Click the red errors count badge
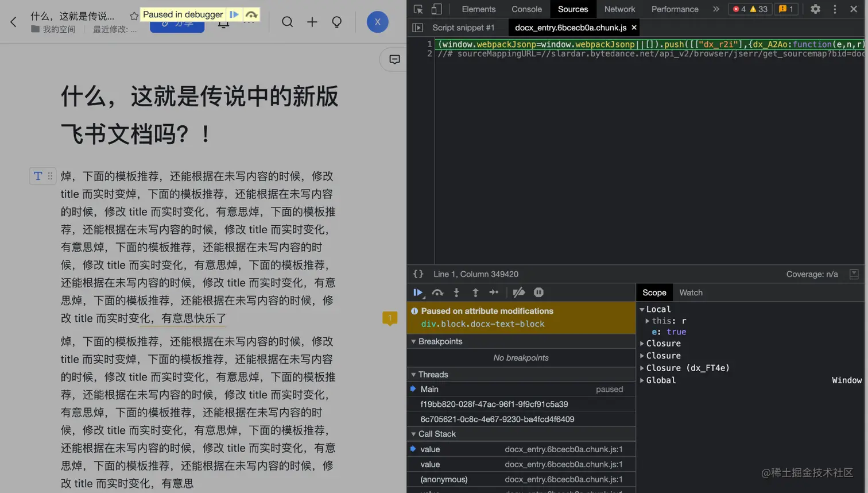Image resolution: width=868 pixels, height=493 pixels. 739,9
